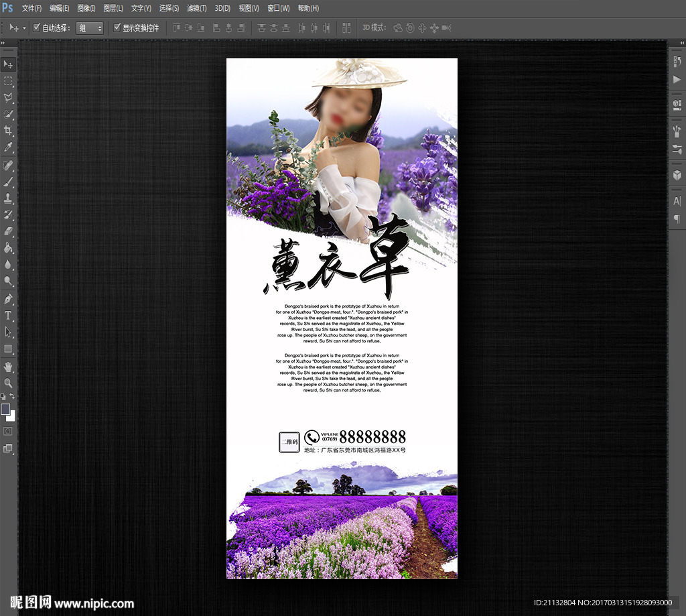Open the 组 auto-select dropdown
The width and height of the screenshot is (686, 616).
click(x=90, y=28)
